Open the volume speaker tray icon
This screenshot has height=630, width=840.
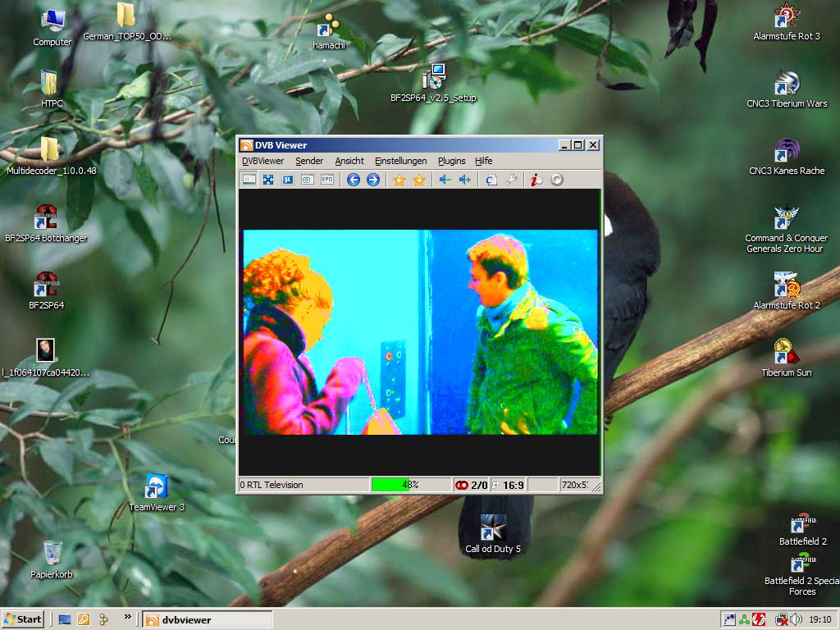coord(797,620)
